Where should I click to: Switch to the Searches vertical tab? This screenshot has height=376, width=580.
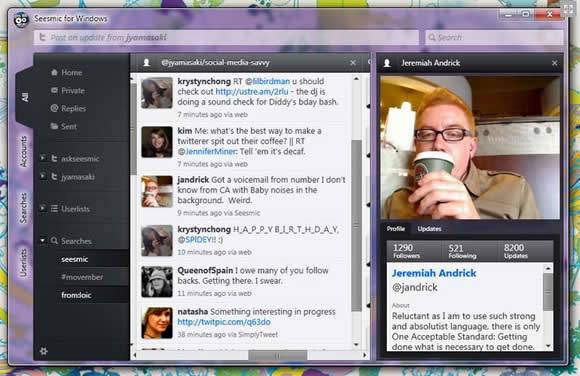pyautogui.click(x=23, y=208)
